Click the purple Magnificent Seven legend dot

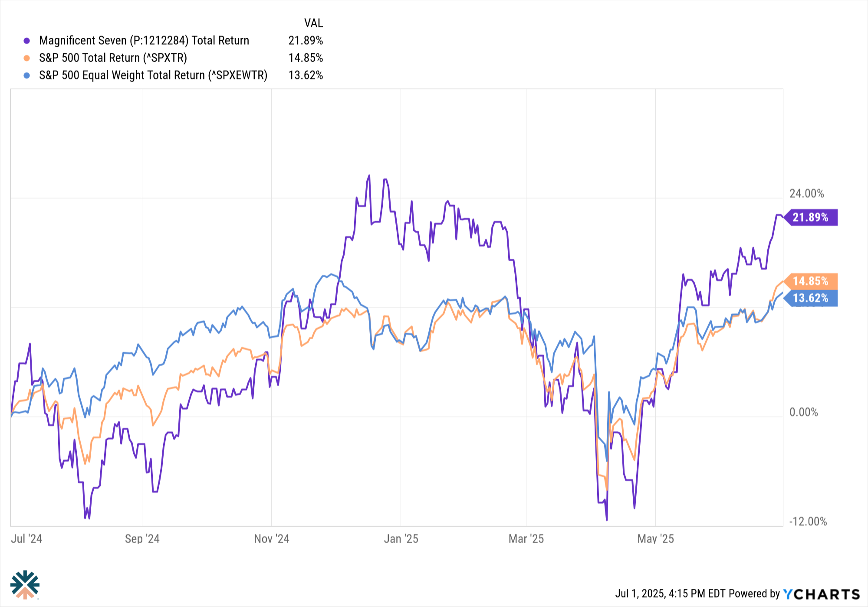coord(27,41)
